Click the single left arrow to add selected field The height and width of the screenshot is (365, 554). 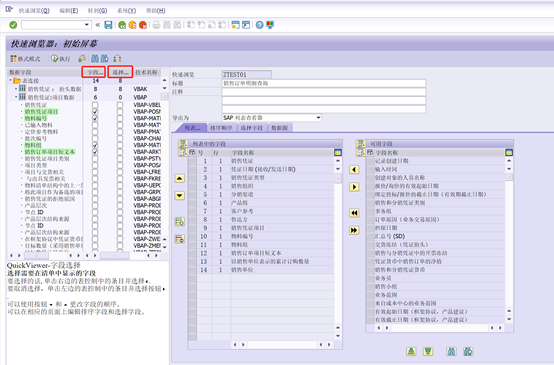(354, 170)
